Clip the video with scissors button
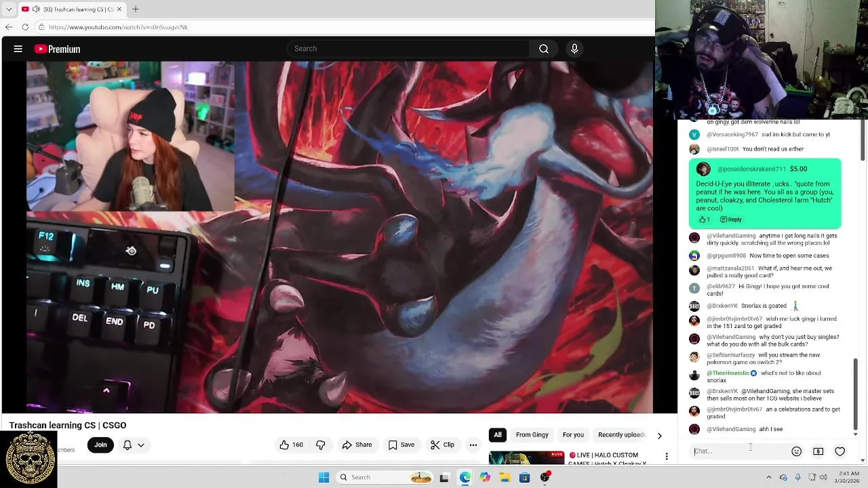868x488 pixels. pyautogui.click(x=442, y=445)
